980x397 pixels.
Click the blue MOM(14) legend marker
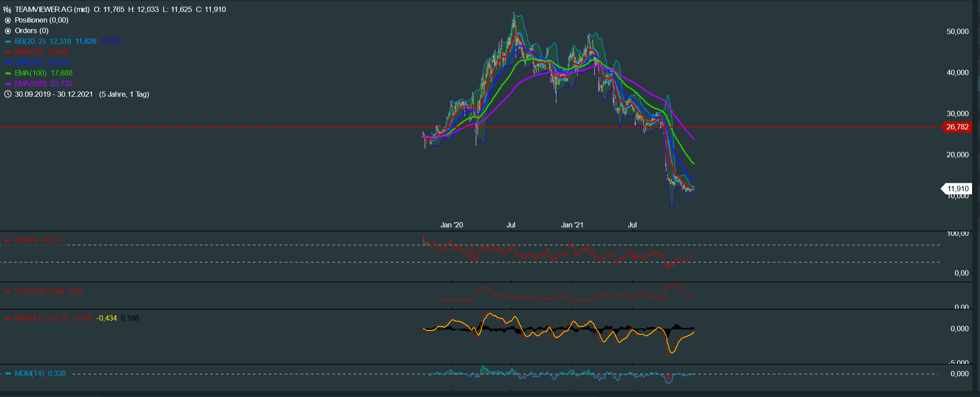tap(8, 374)
